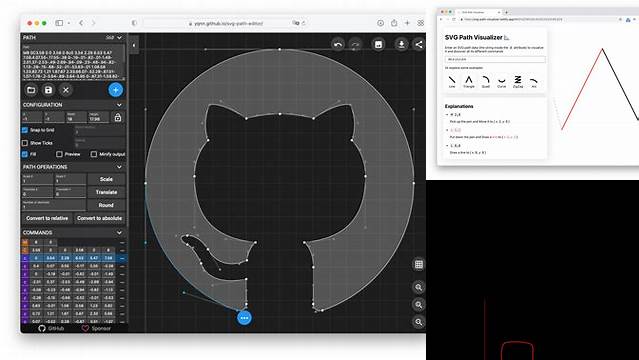Viewport: 639px width, 360px height.
Task: Apply the Translate path operation
Action: coord(106,192)
